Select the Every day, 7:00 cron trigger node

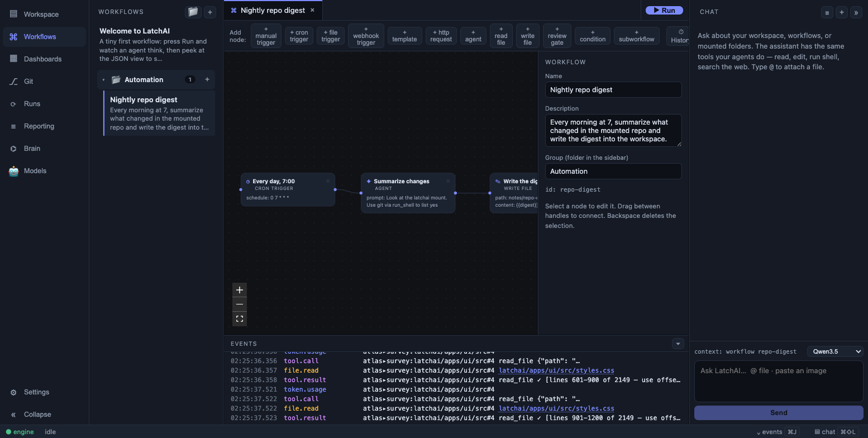288,189
